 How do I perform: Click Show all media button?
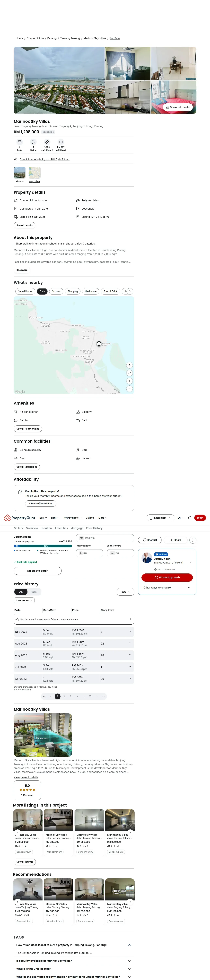(178, 107)
